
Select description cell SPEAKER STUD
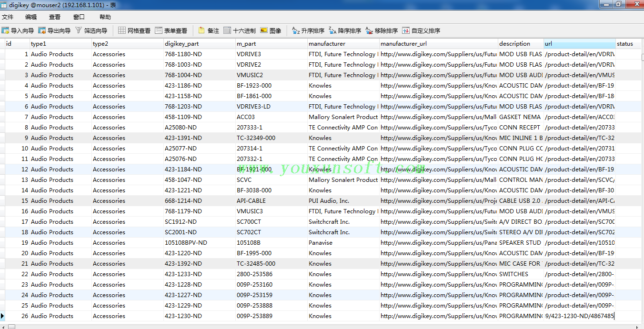click(x=521, y=242)
